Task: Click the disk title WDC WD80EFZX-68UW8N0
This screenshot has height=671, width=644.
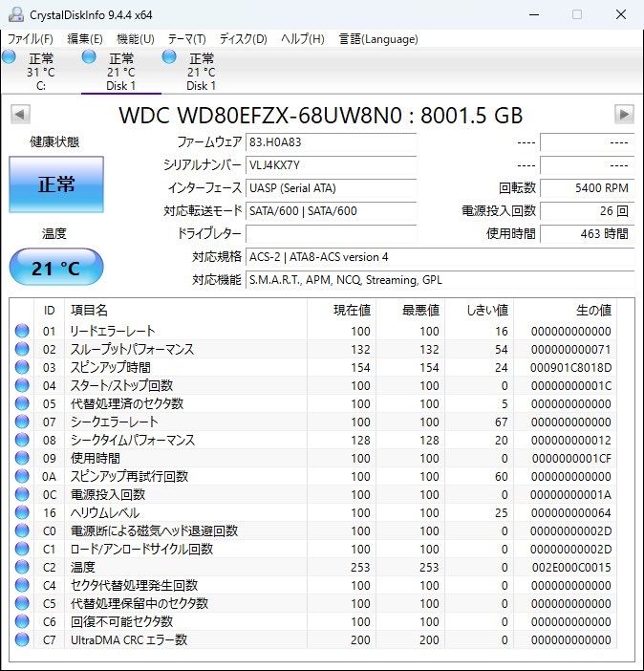Action: 260,115
